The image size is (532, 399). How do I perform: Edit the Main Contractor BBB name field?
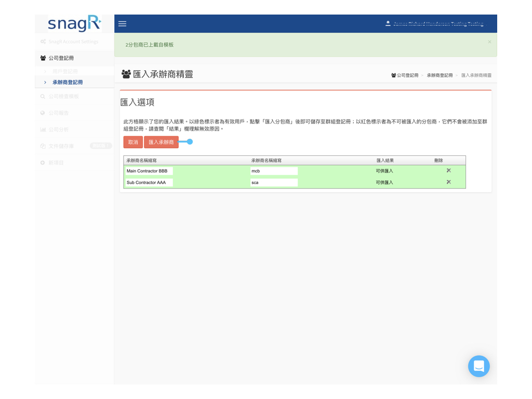149,171
